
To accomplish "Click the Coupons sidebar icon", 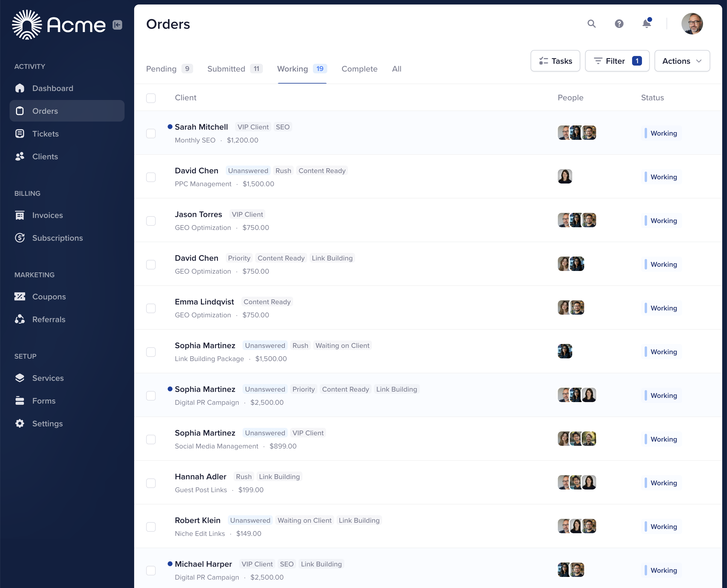I will (x=20, y=296).
